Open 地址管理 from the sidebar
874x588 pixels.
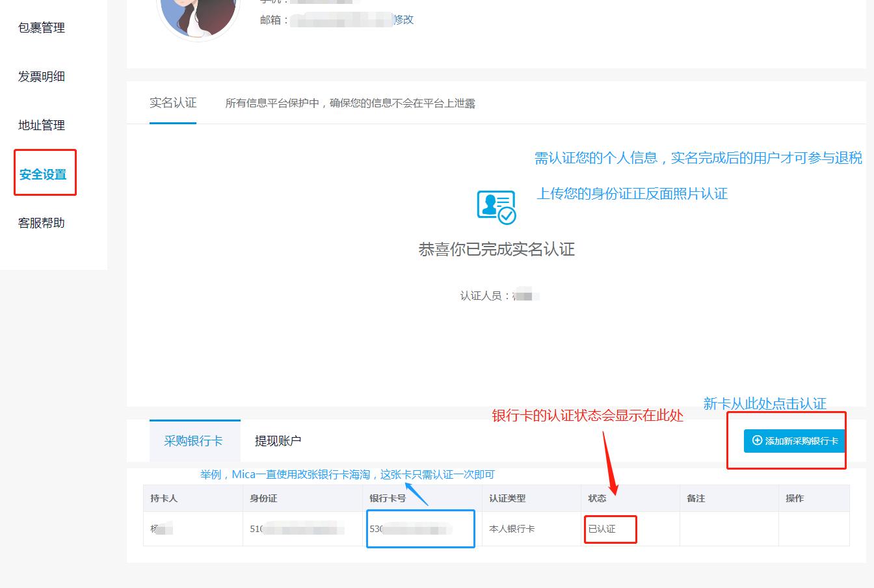(x=40, y=125)
